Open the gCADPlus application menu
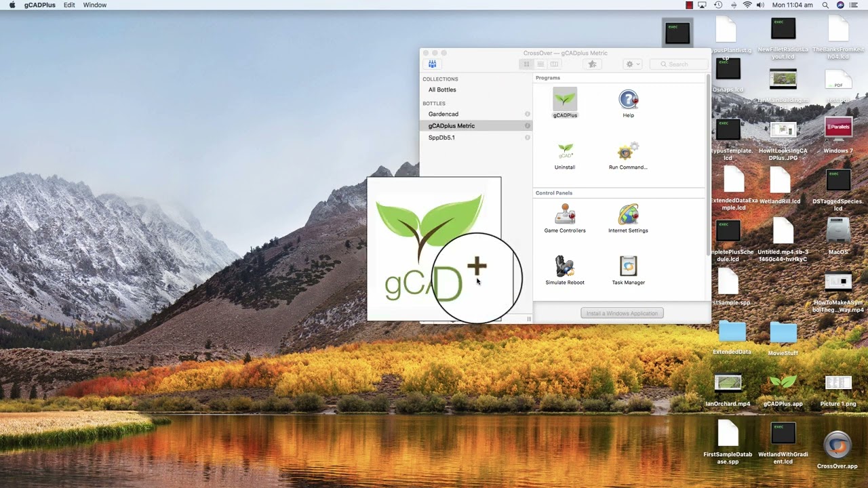The height and width of the screenshot is (488, 868). click(40, 5)
